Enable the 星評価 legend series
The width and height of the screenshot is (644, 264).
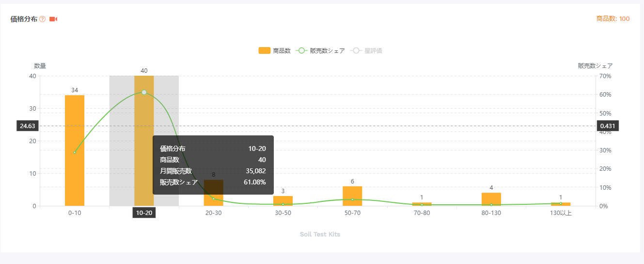pyautogui.click(x=366, y=50)
